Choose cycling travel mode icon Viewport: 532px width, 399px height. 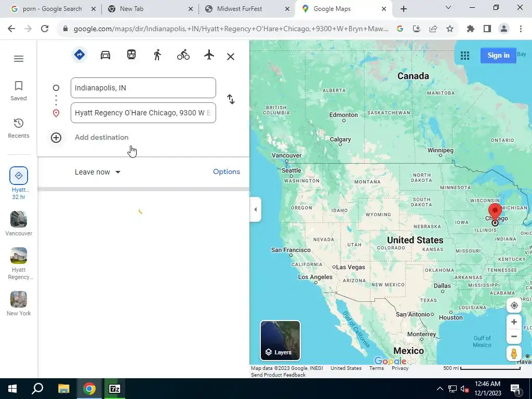[x=183, y=55]
